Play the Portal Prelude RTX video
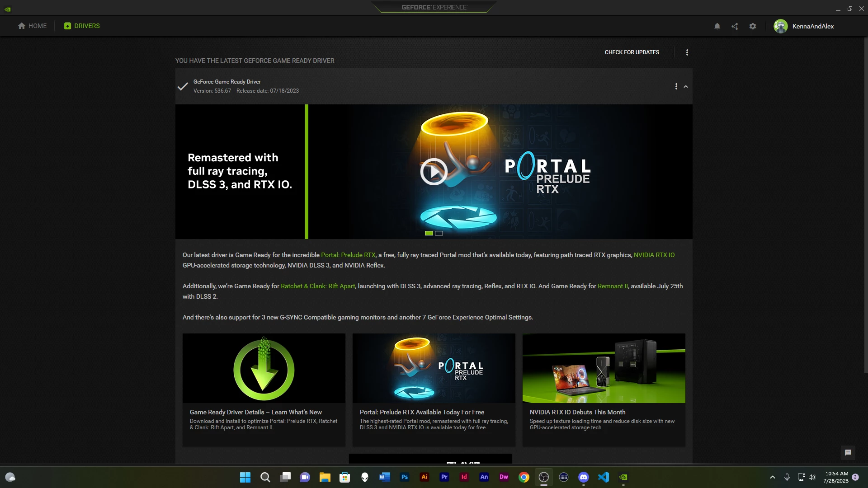The height and width of the screenshot is (488, 868). pyautogui.click(x=434, y=172)
